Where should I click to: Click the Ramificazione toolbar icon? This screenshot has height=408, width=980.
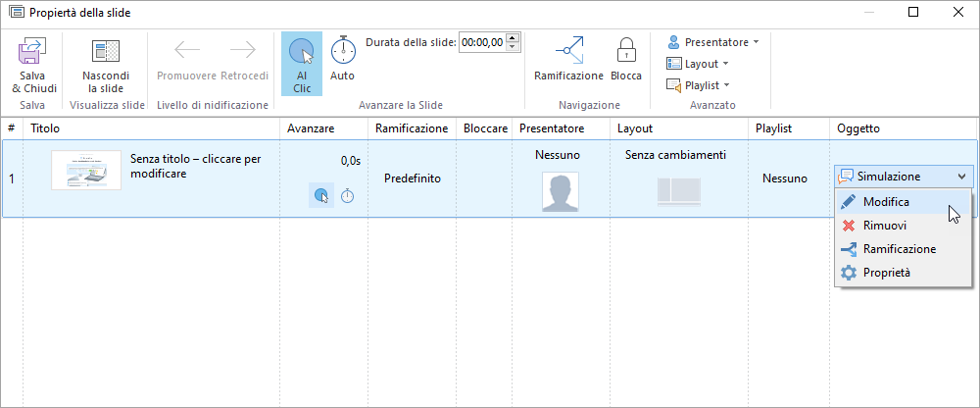coord(568,52)
